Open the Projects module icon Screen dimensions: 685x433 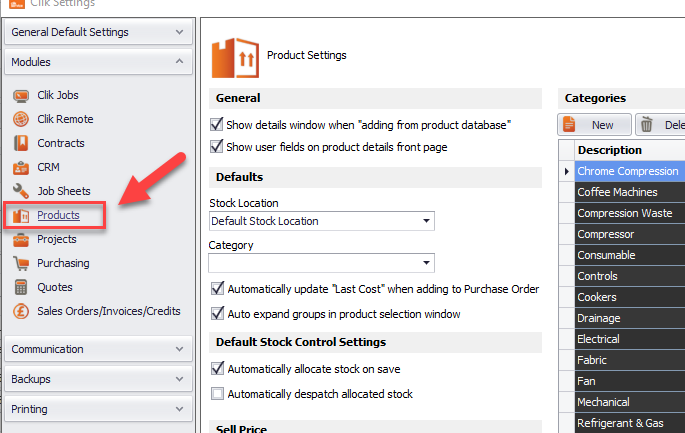[21, 239]
